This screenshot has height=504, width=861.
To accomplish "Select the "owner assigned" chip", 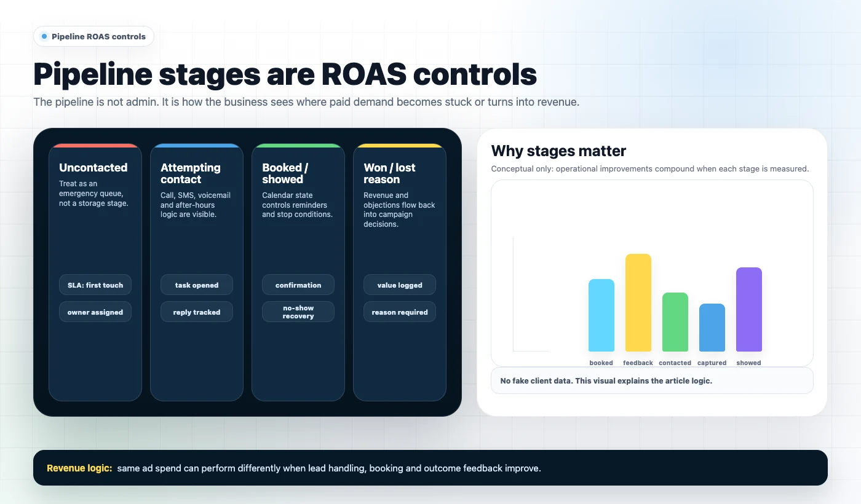I will pyautogui.click(x=95, y=312).
